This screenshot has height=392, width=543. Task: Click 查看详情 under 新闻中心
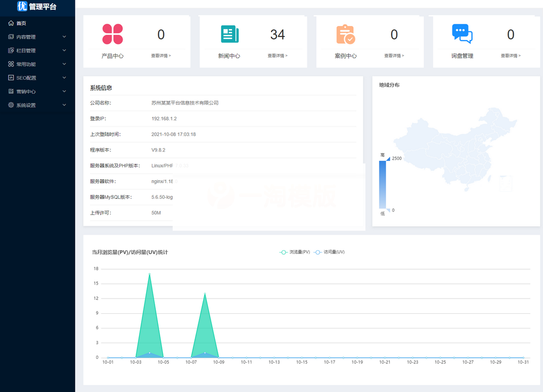[x=277, y=55]
